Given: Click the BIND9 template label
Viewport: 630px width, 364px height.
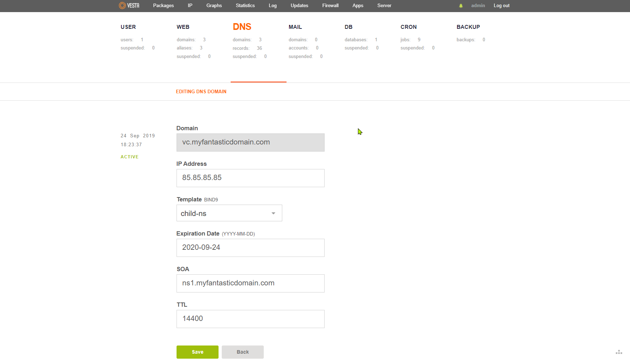Looking at the screenshot, I should pyautogui.click(x=211, y=200).
